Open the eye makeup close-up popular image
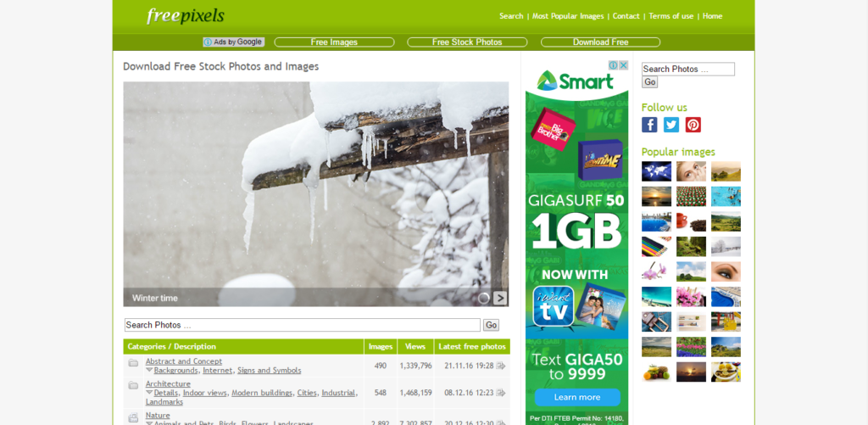Image resolution: width=868 pixels, height=425 pixels. tap(726, 271)
